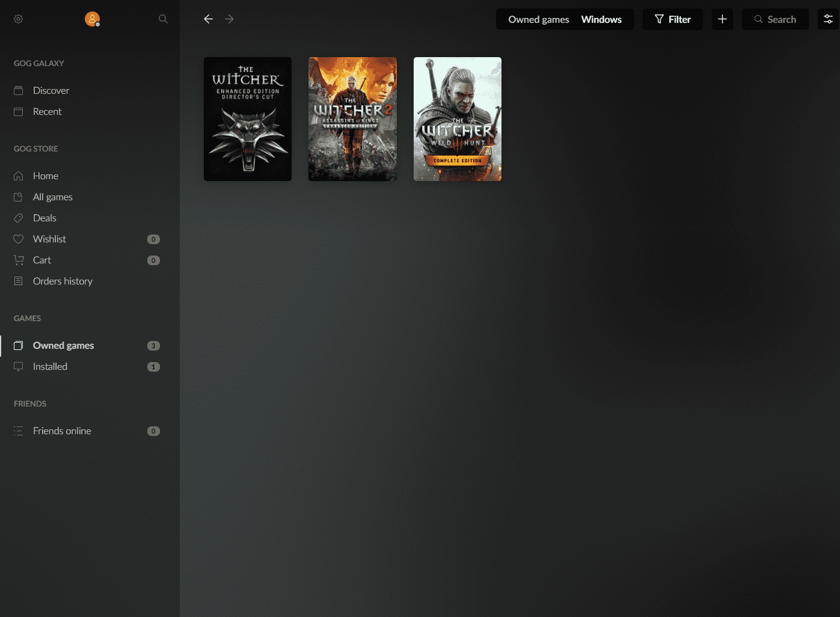This screenshot has height=617, width=840.
Task: Click the Friends online count badge
Action: pos(153,431)
